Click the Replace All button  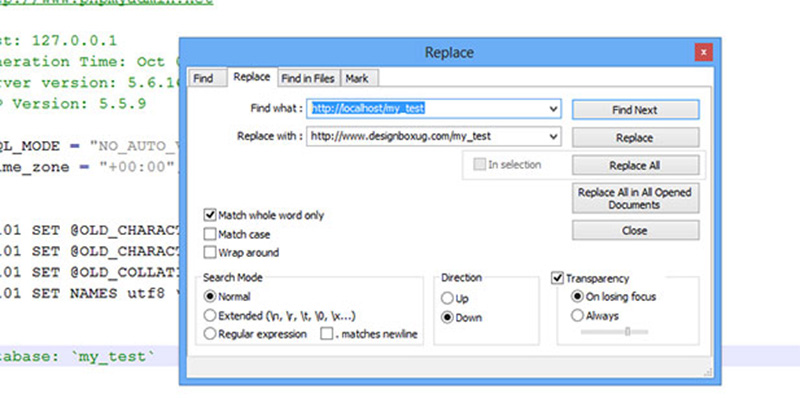[635, 165]
